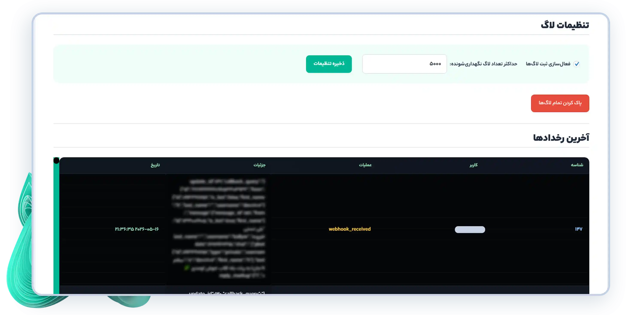Click the تاریخ column header
Screen dimensions: 644x315
[155, 165]
